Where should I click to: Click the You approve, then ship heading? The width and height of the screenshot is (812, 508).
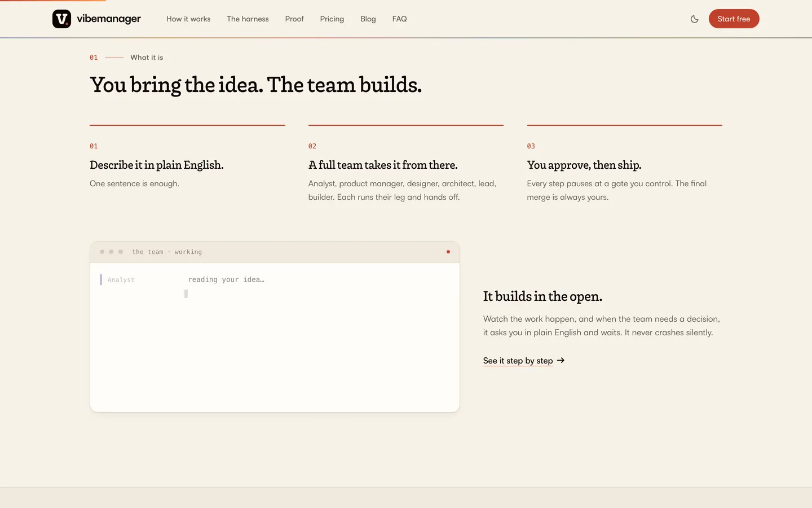coord(584,165)
